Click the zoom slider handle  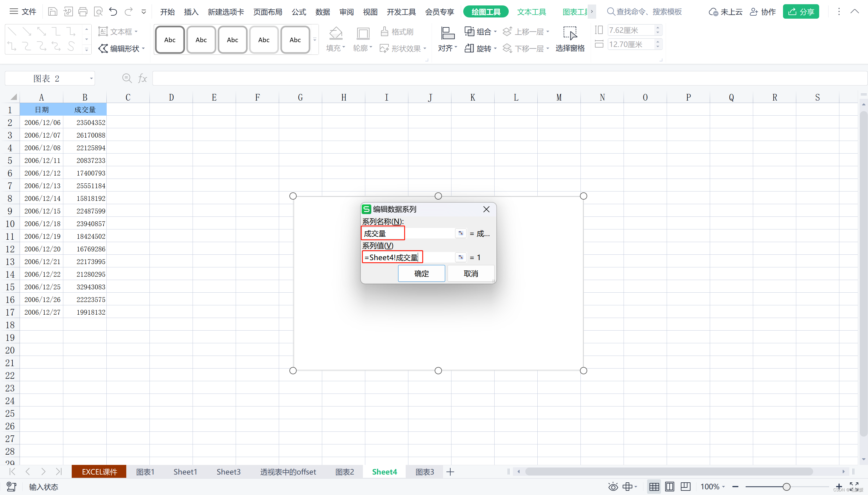point(786,487)
